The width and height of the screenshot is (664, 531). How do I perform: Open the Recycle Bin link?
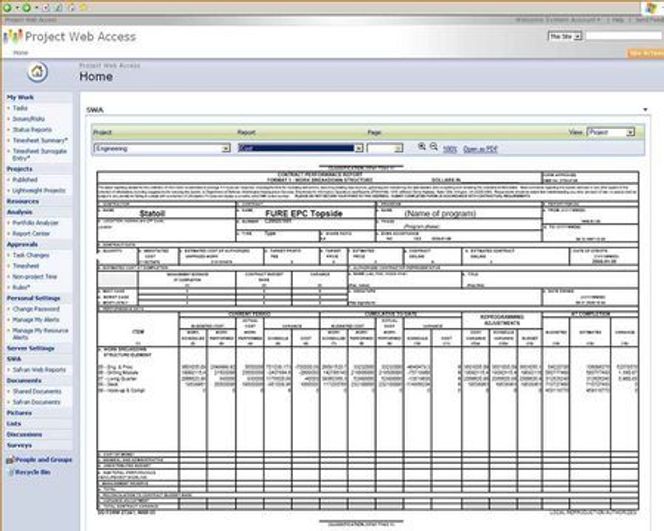coord(33,472)
